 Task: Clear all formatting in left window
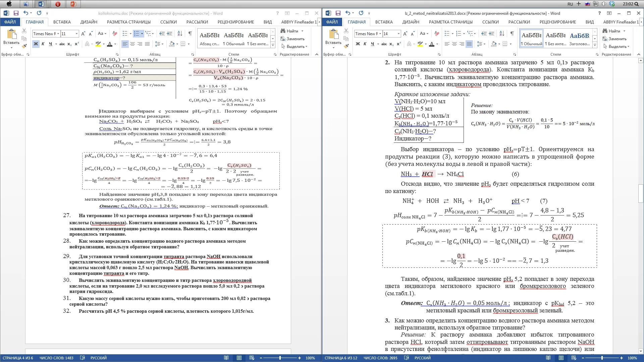(x=115, y=34)
